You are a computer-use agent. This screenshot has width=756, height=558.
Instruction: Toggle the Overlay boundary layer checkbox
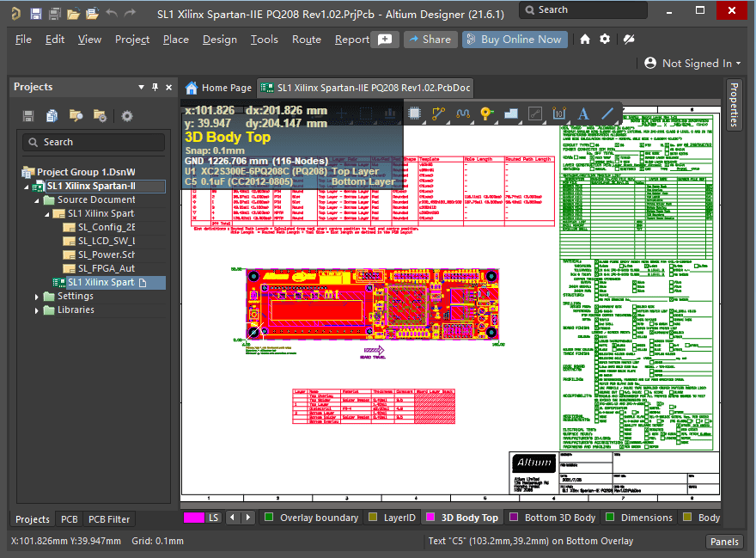tap(269, 518)
